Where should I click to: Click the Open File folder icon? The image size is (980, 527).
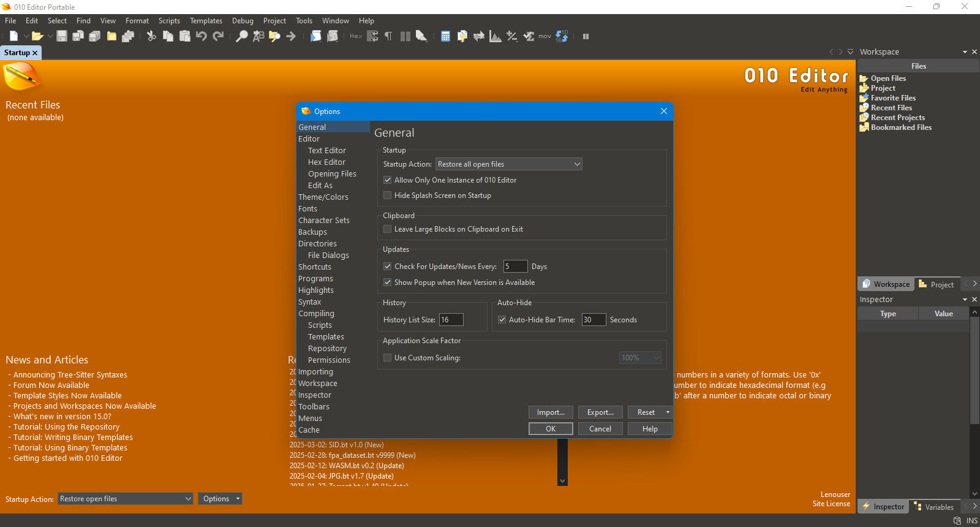click(x=37, y=36)
